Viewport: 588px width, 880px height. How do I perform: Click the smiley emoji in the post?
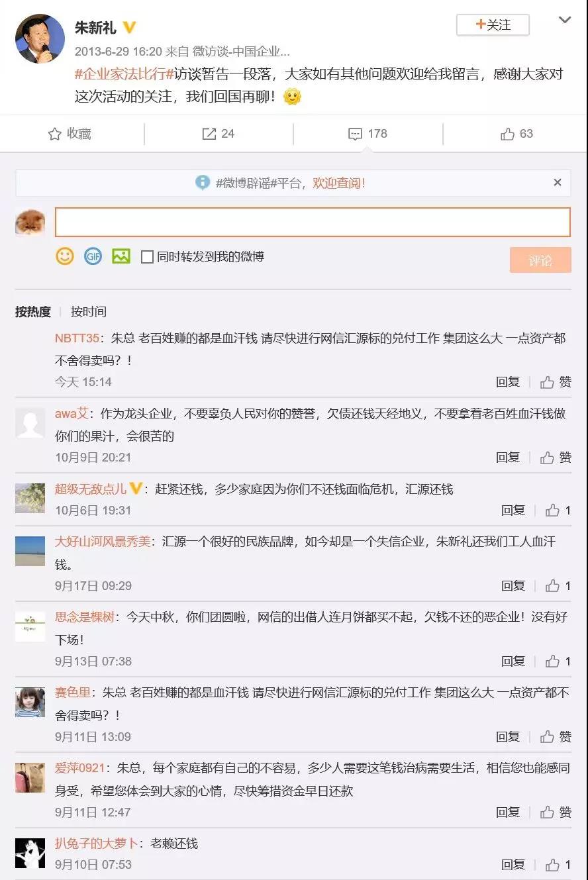[x=292, y=97]
